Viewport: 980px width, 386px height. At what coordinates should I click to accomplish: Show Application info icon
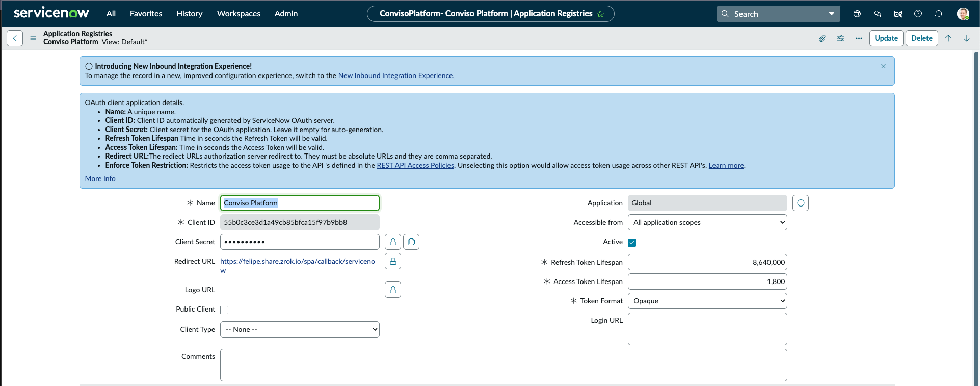[801, 203]
